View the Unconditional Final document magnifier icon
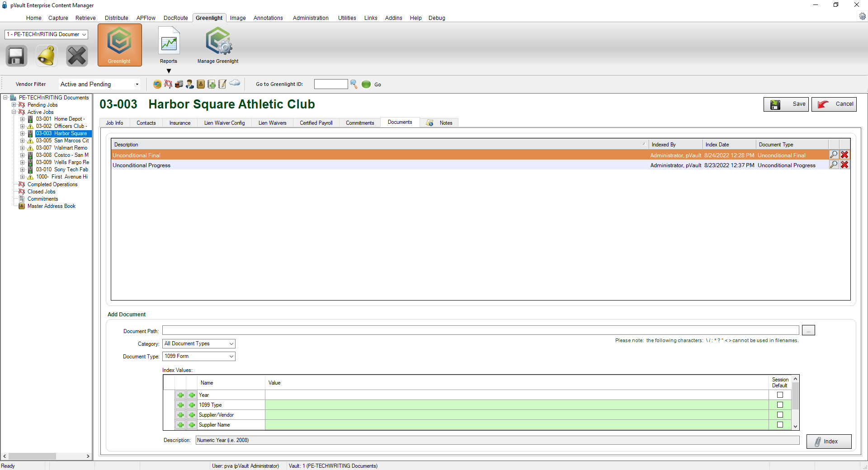868x470 pixels. click(x=834, y=155)
